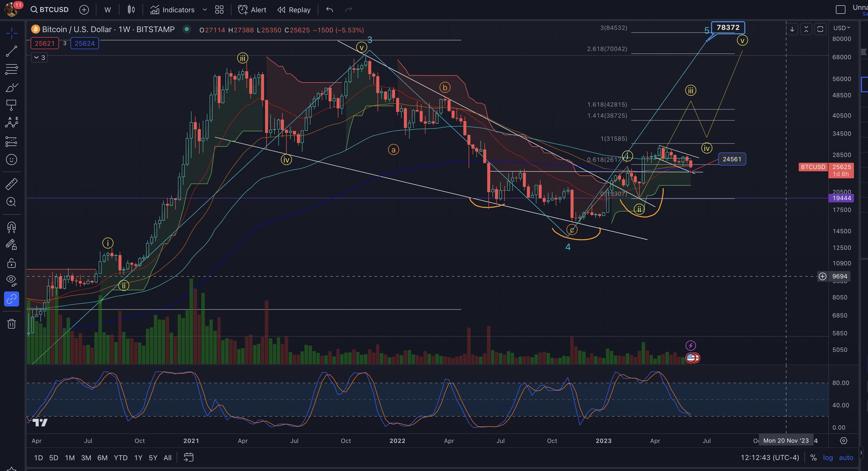Select the 5D time range
The width and height of the screenshot is (868, 471).
[x=53, y=457]
